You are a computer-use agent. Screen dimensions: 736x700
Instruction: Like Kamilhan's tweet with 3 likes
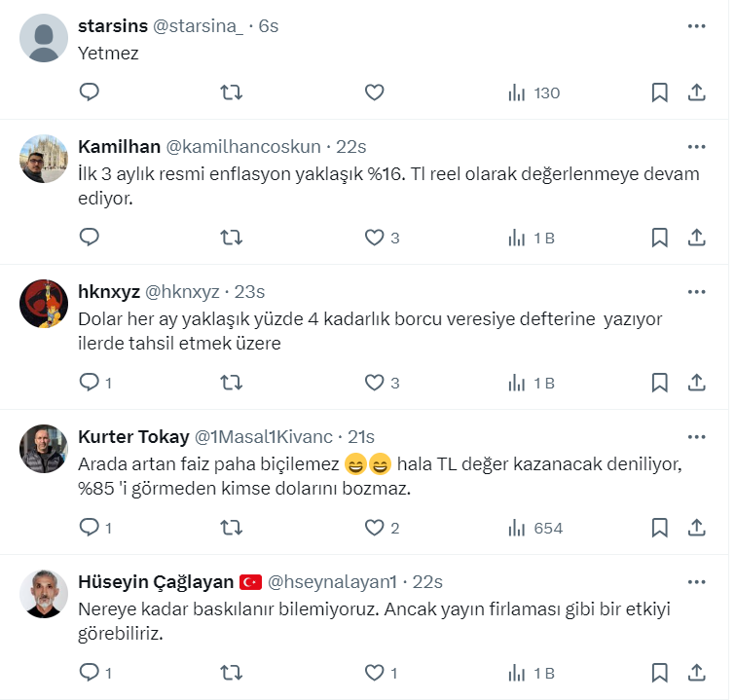point(375,238)
